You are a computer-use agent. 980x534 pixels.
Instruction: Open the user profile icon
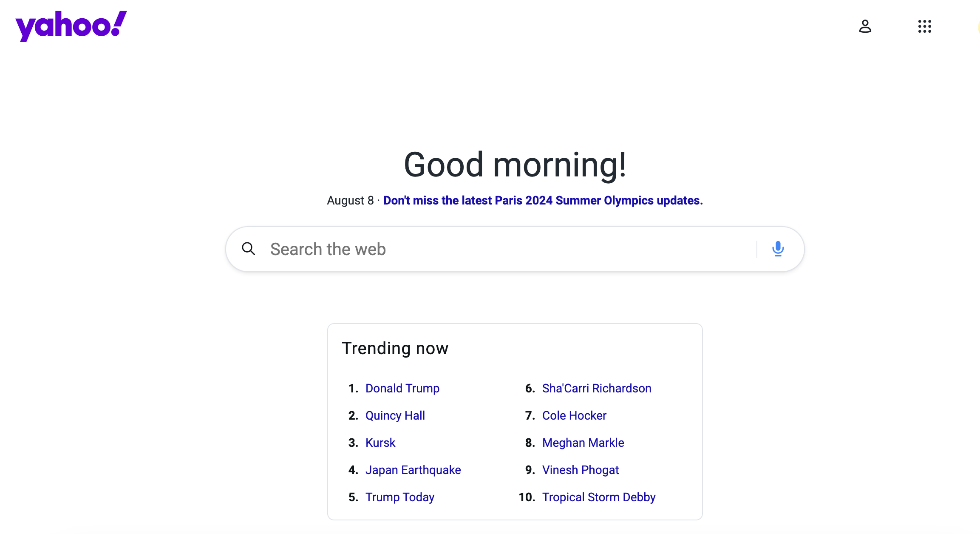pos(865,26)
